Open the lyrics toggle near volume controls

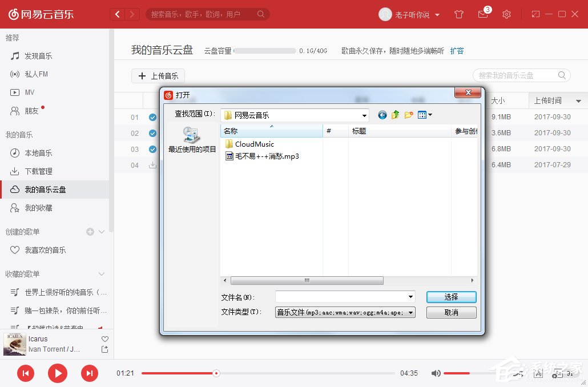tap(537, 373)
